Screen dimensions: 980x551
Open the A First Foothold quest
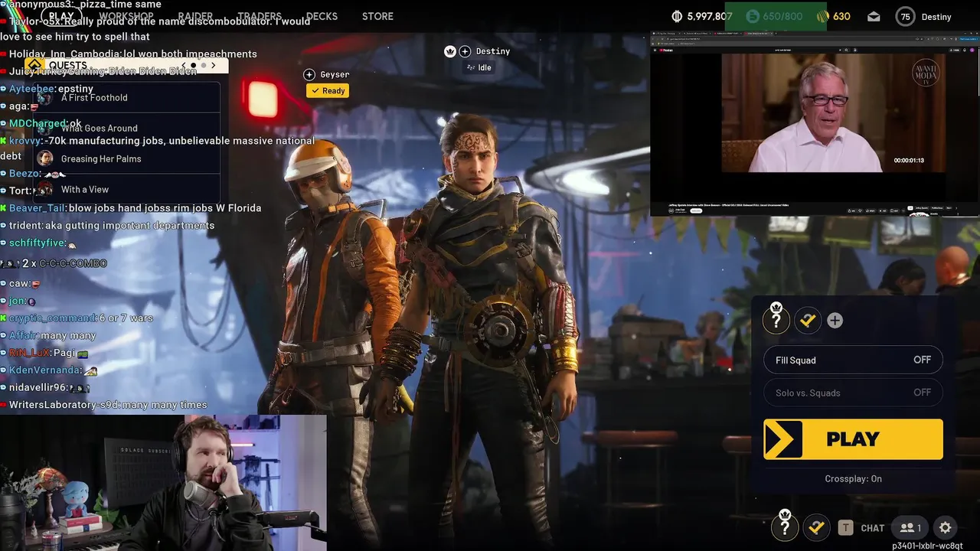pos(127,97)
